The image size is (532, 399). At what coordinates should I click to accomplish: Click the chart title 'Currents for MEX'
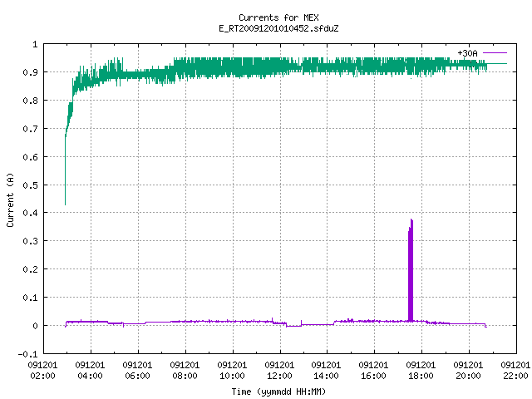tap(278, 17)
